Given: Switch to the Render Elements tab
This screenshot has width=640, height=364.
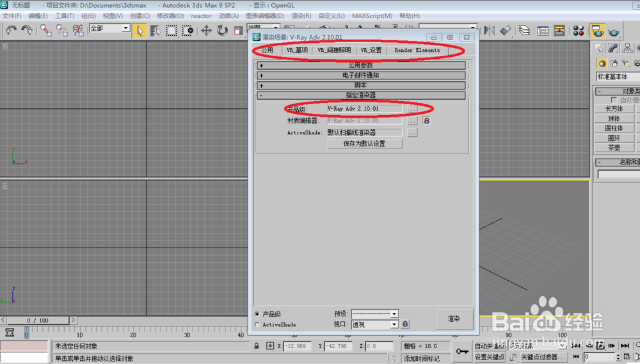Looking at the screenshot, I should (x=417, y=50).
